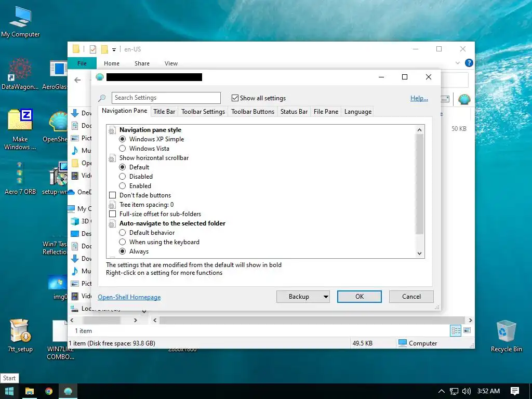532x399 pixels.
Task: Open the 7tt_setup installer icon
Action: (x=20, y=336)
